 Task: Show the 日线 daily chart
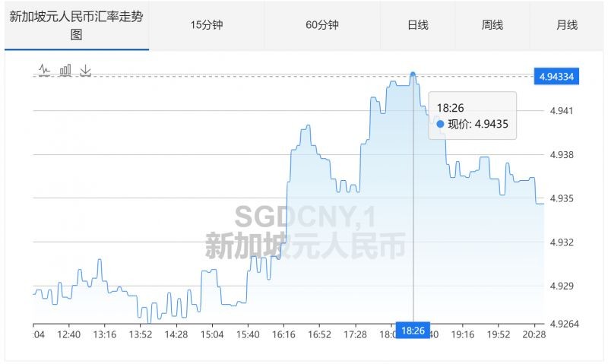pos(418,25)
